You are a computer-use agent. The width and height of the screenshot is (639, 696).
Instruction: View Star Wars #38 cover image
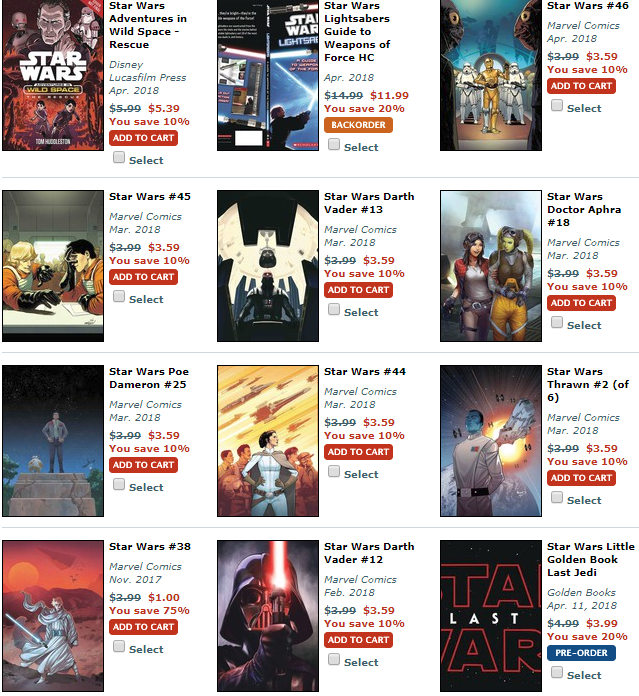pos(53,616)
